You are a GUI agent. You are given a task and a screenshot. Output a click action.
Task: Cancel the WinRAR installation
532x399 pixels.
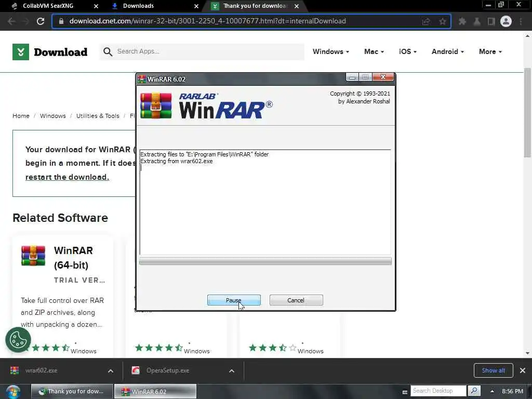(296, 300)
